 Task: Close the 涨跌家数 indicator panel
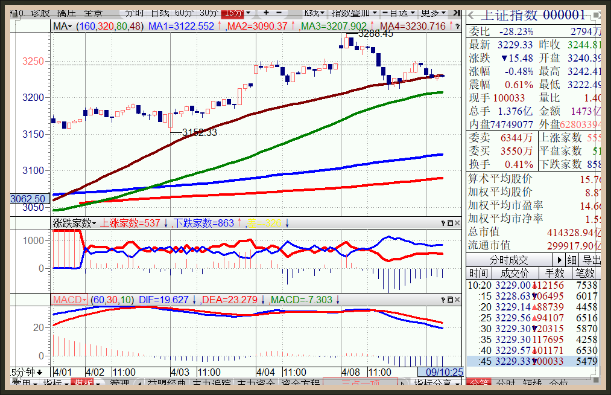457,223
